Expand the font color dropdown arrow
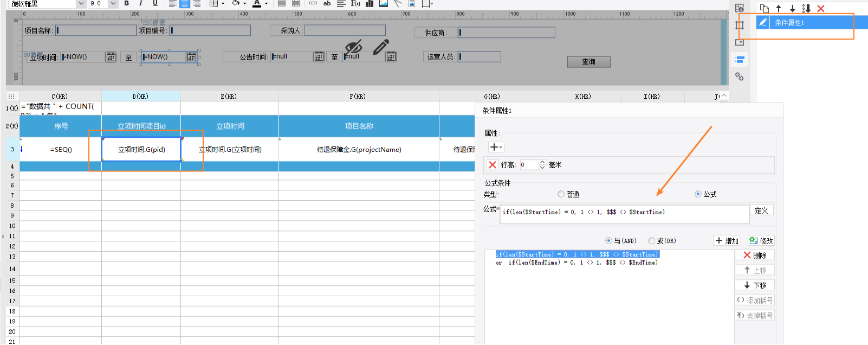Screen dimensions: 868x345 (x=266, y=3)
